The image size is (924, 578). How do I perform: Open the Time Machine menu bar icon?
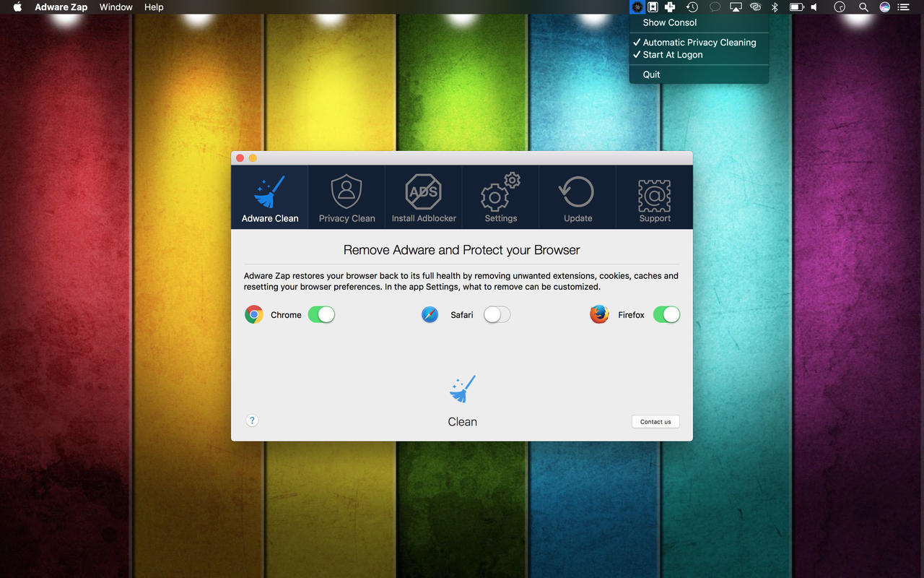click(x=692, y=7)
